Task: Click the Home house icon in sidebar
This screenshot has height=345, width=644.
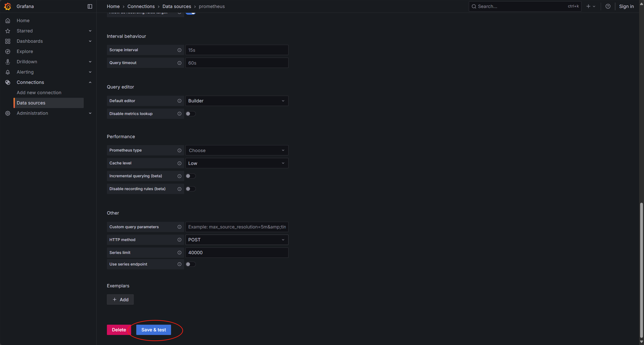Action: coord(8,21)
